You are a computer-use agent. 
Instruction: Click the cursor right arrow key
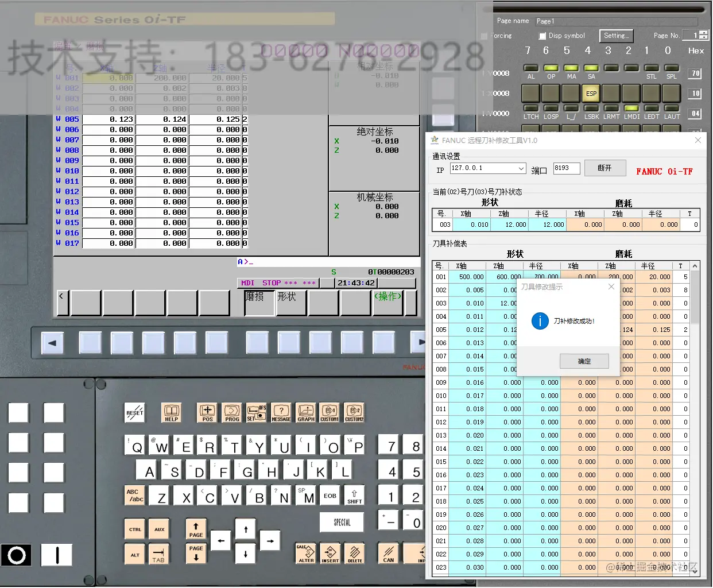(x=270, y=541)
